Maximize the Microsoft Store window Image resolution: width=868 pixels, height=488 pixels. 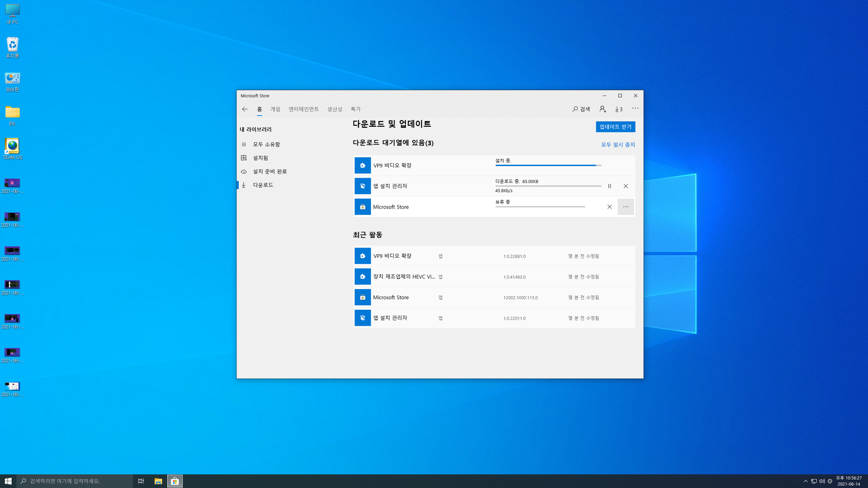[620, 96]
